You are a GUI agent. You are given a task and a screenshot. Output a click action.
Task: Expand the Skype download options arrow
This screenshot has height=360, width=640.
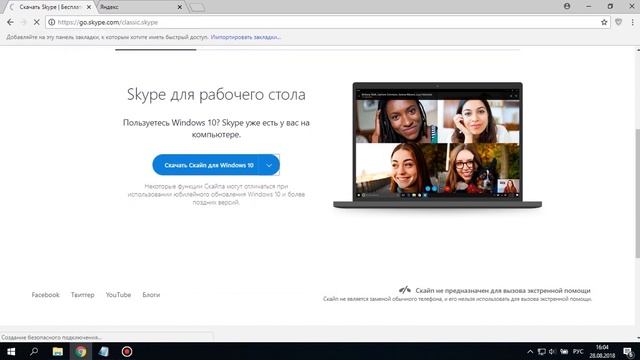click(x=269, y=165)
